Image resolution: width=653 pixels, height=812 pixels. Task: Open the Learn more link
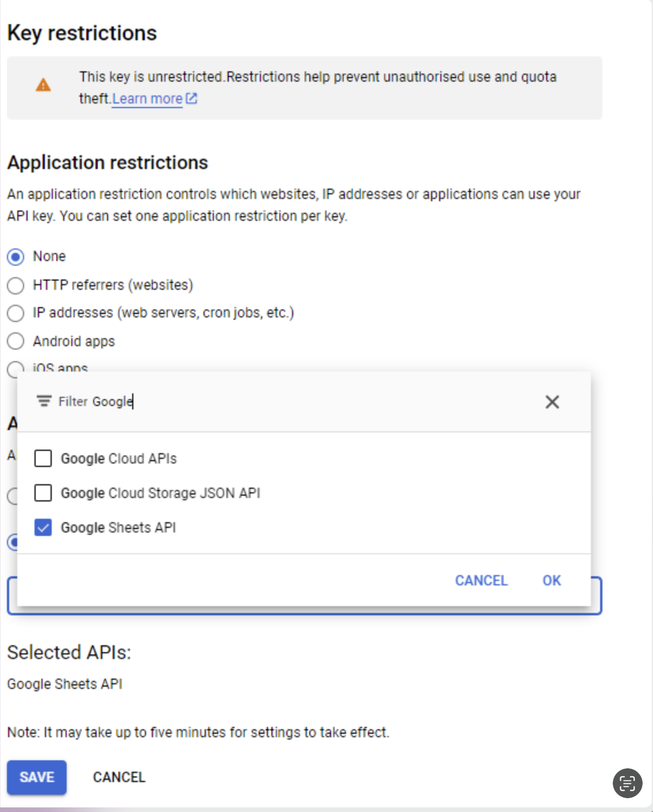[x=147, y=99]
